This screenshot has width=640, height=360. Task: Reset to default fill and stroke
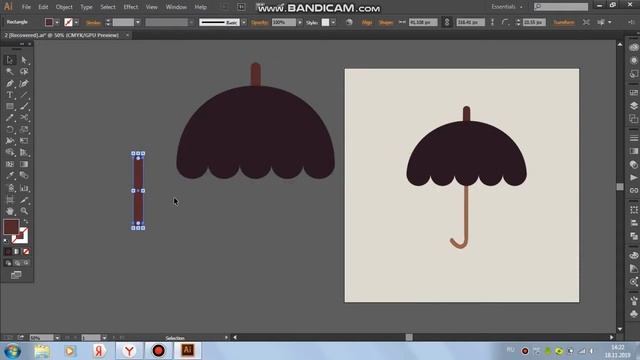pyautogui.click(x=6, y=241)
